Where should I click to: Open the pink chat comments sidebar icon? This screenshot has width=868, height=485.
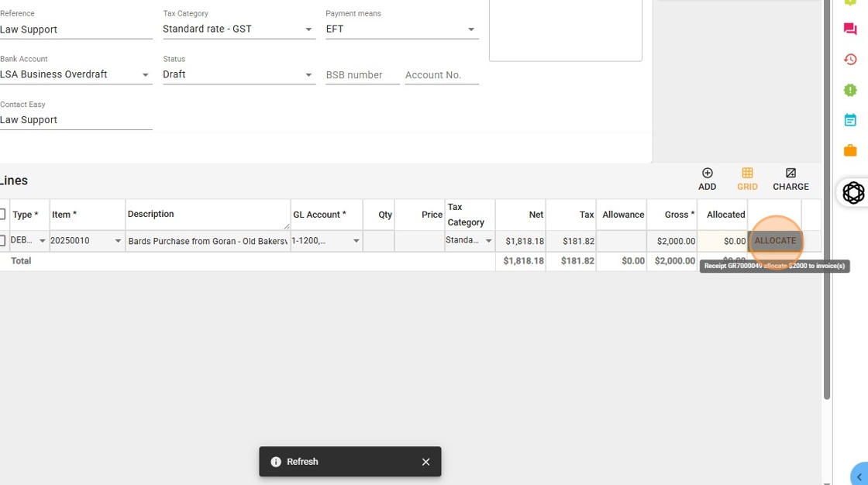tap(849, 29)
